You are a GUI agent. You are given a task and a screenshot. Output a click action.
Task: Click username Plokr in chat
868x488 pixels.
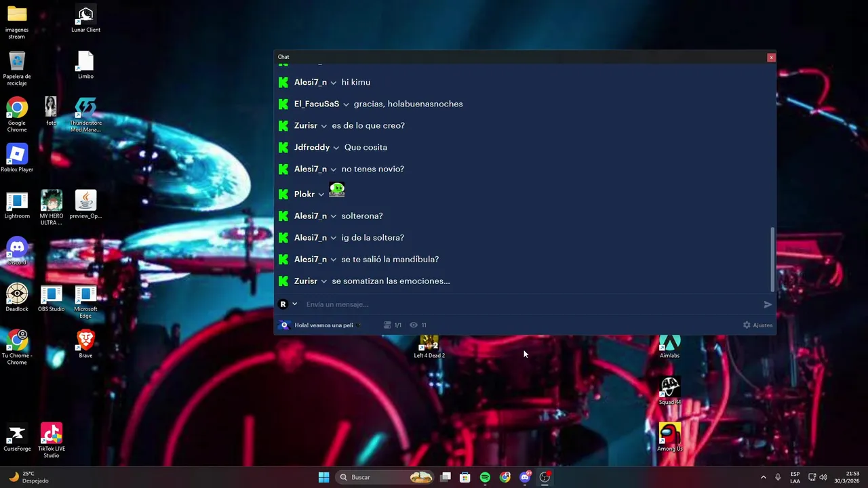(x=304, y=195)
